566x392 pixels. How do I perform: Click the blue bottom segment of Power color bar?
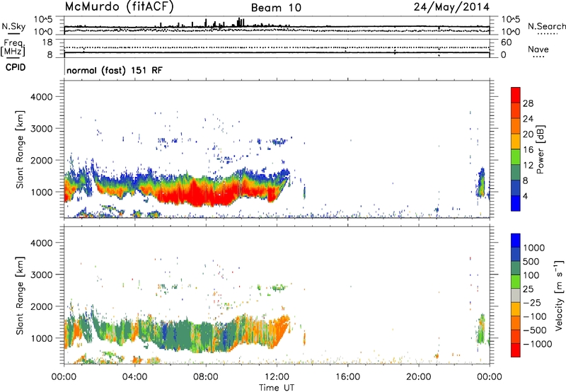tap(516, 203)
